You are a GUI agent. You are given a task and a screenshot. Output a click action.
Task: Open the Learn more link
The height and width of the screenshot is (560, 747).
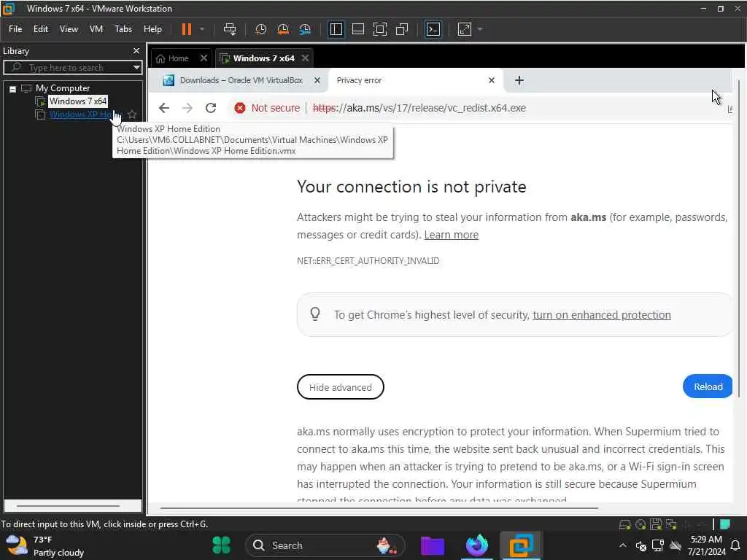click(x=451, y=235)
